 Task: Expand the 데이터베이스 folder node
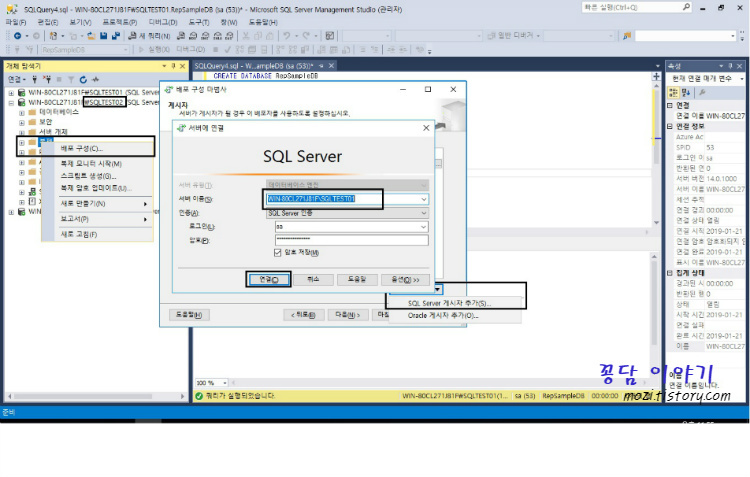click(22, 112)
